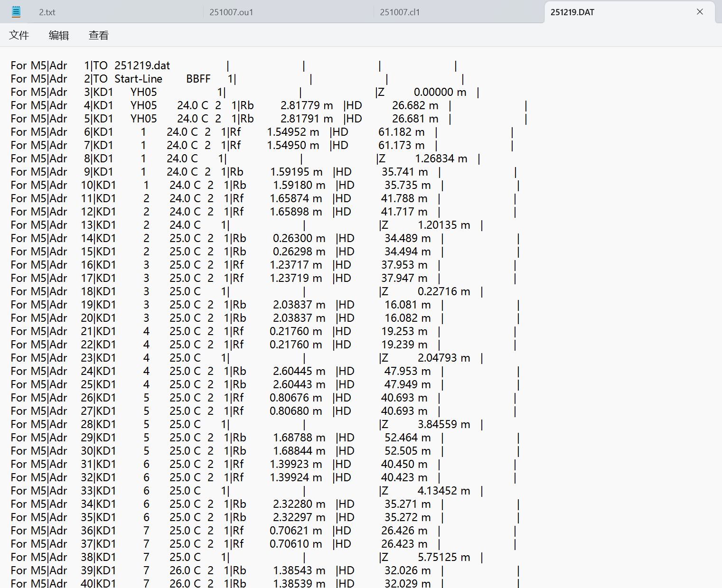Click the reading 1.59180 m
722x588 pixels.
tap(300, 185)
